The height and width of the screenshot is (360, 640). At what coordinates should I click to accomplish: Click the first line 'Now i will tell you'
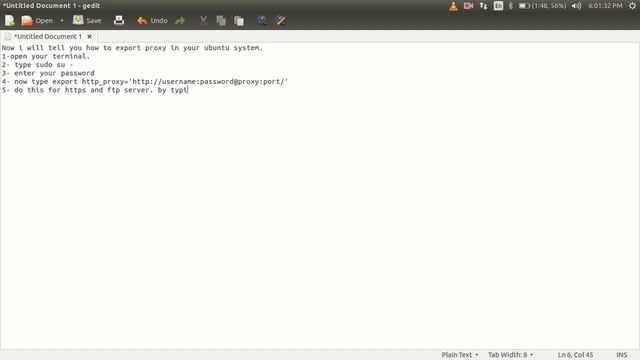tap(132, 48)
